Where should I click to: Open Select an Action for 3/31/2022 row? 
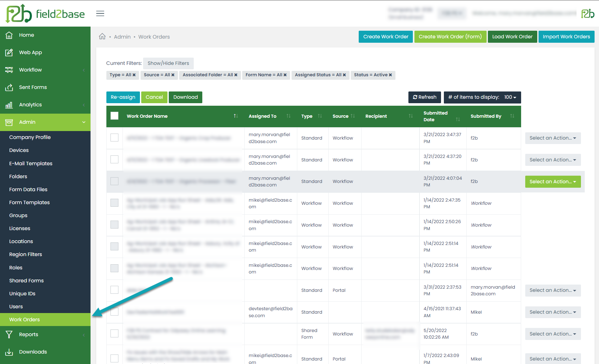553,290
